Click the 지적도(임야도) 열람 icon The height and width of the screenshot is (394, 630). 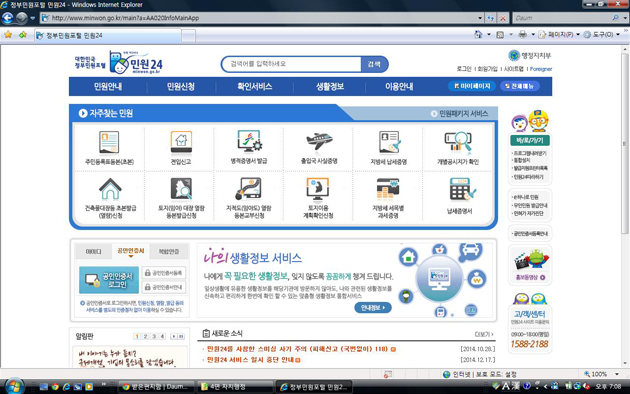[x=249, y=189]
